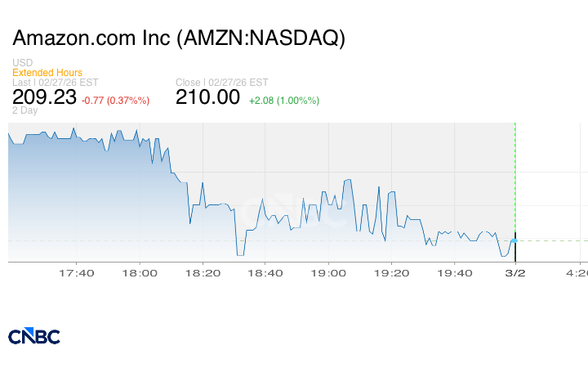Click the red -0.77 (0.37%) change

click(x=116, y=100)
